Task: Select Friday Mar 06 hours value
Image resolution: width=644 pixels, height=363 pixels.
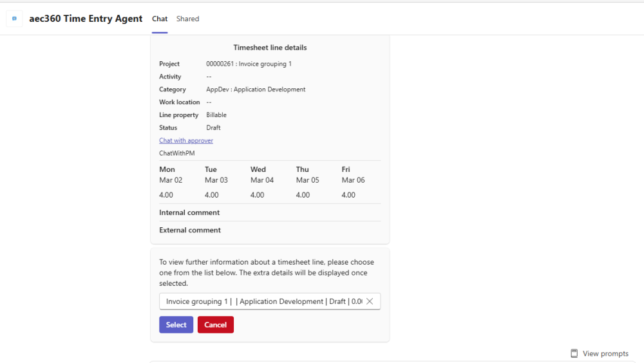Action: pyautogui.click(x=348, y=195)
